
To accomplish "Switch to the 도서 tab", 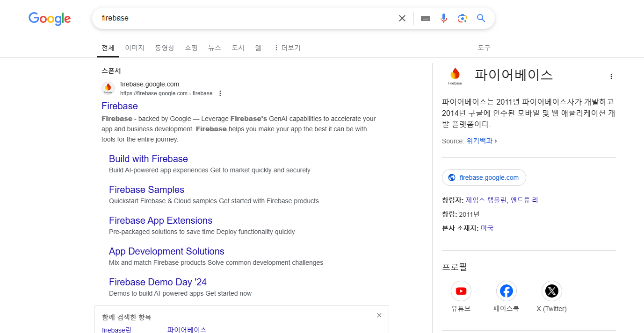I will 238,48.
